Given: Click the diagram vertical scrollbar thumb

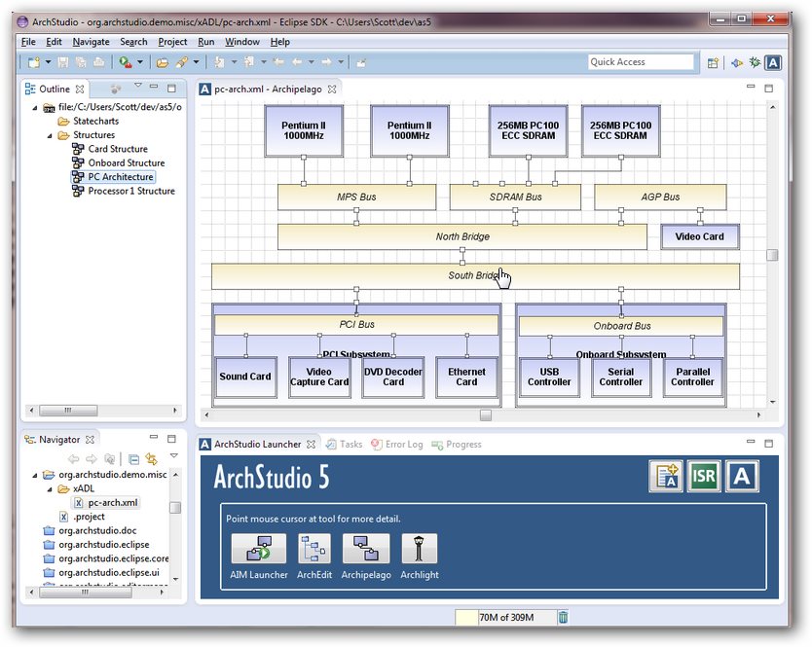Looking at the screenshot, I should 772,255.
